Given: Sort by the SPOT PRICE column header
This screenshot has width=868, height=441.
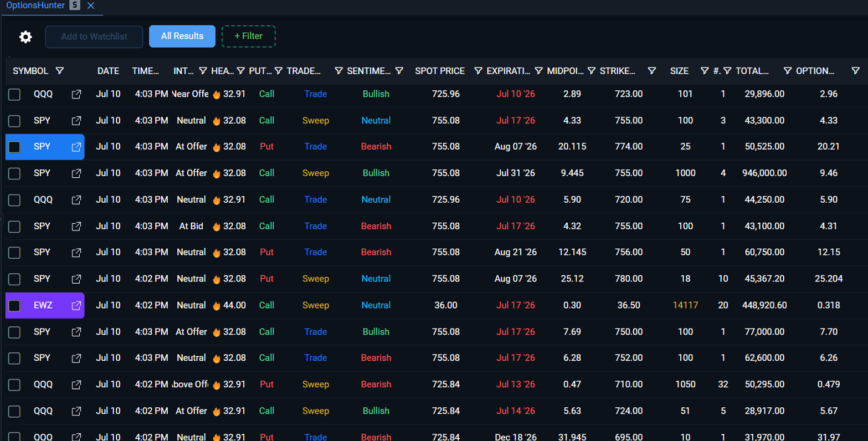Looking at the screenshot, I should [440, 71].
